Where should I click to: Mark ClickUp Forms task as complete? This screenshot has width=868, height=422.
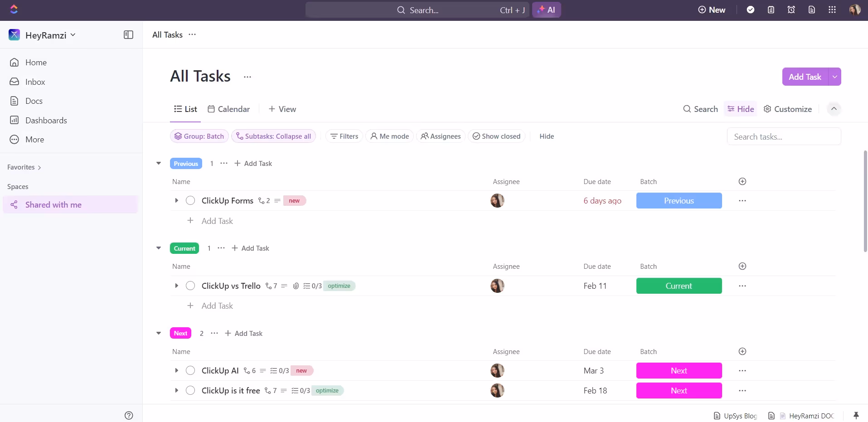click(x=190, y=201)
